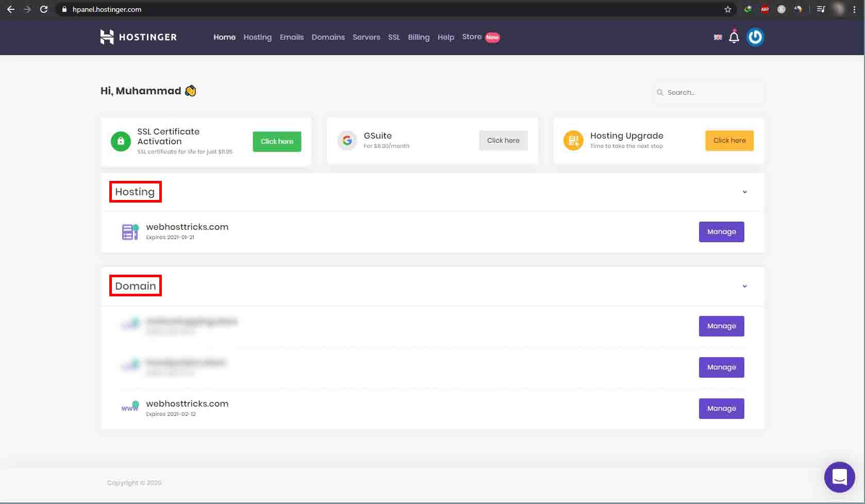This screenshot has height=504, width=865.
Task: Open the Servers menu item
Action: pyautogui.click(x=367, y=37)
